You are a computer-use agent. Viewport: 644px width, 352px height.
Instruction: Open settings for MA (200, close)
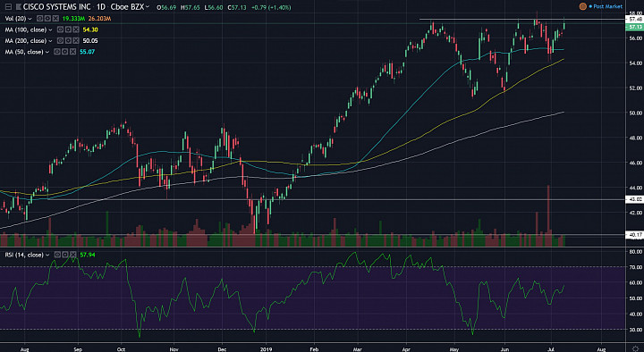tap(68, 40)
